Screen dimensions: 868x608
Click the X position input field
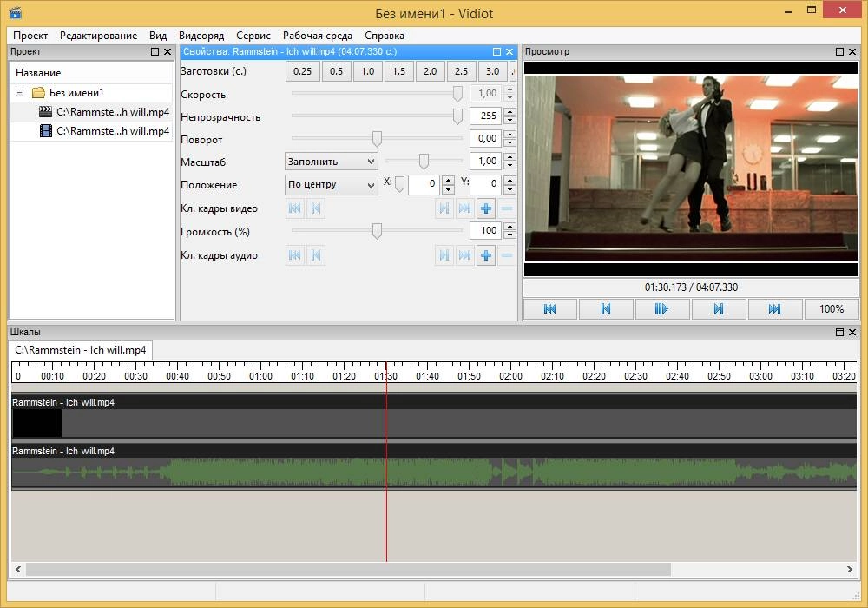(x=425, y=184)
